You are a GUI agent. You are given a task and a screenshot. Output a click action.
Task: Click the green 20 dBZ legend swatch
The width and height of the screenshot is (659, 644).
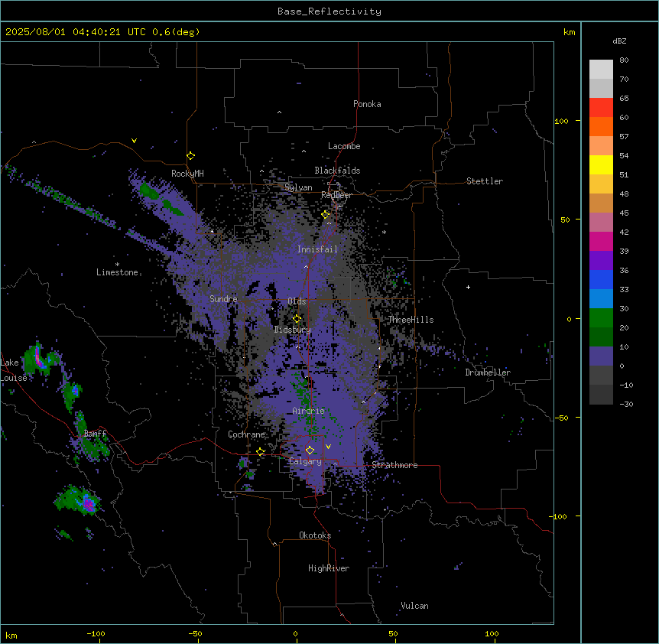601,318
